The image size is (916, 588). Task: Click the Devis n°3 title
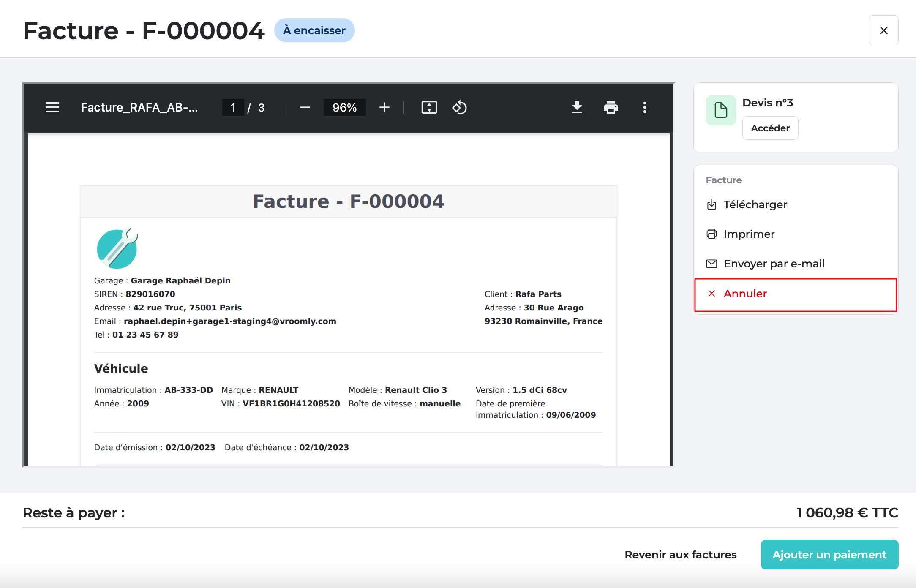coord(768,103)
